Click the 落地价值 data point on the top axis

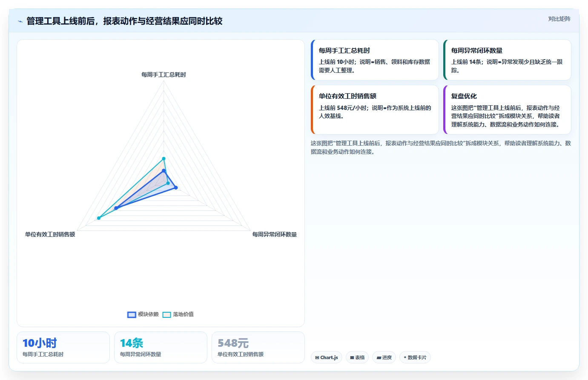(x=163, y=158)
